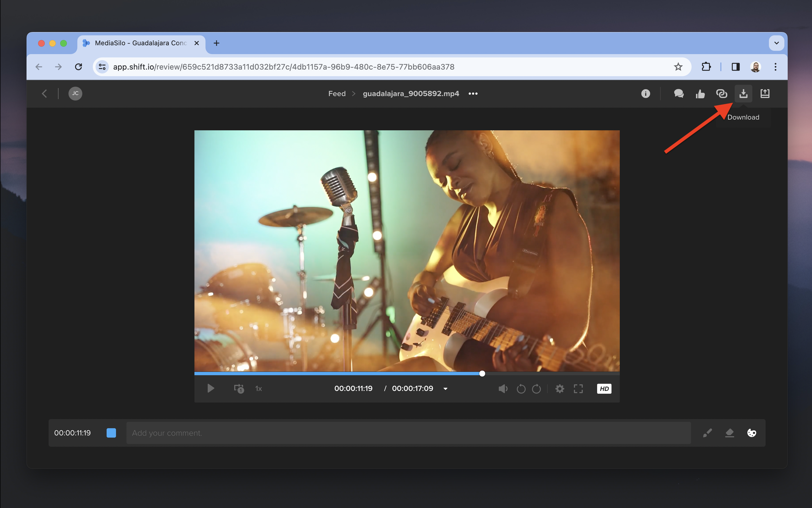Click the Download icon in the toolbar
The height and width of the screenshot is (508, 812).
click(x=743, y=93)
